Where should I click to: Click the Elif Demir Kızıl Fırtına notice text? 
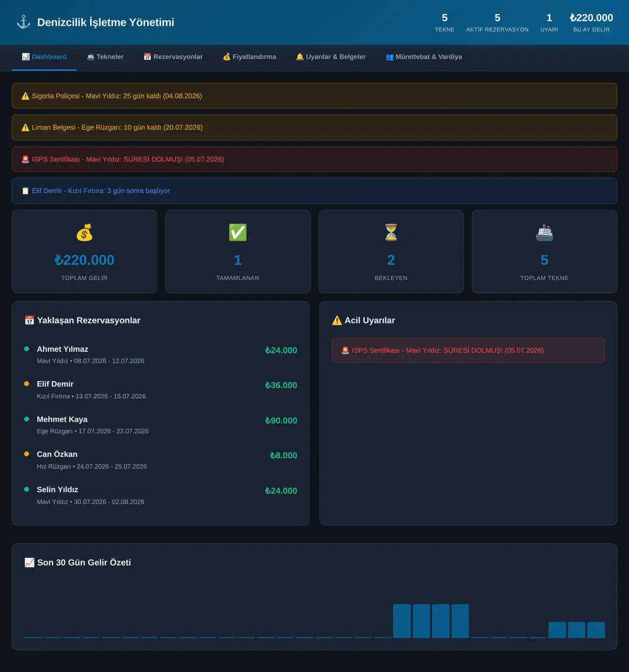coord(101,191)
